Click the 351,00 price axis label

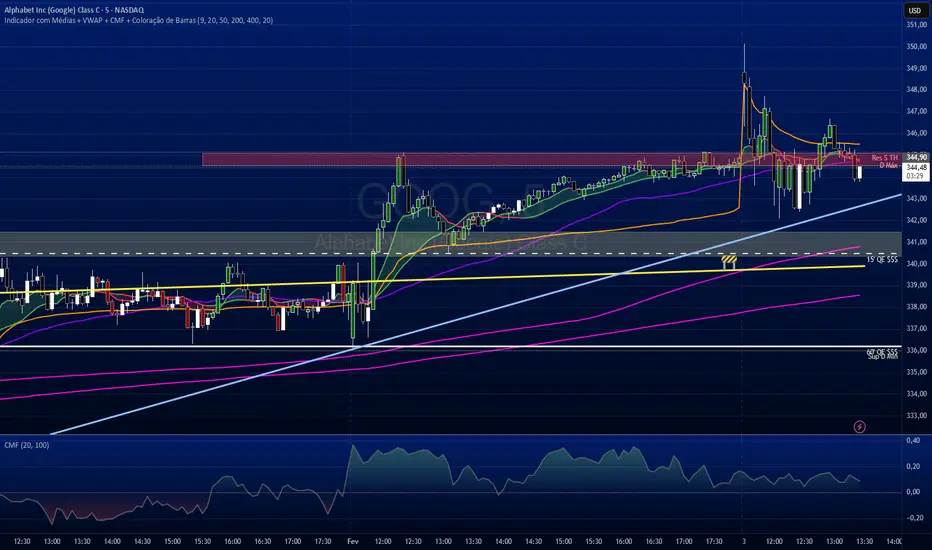[917, 25]
